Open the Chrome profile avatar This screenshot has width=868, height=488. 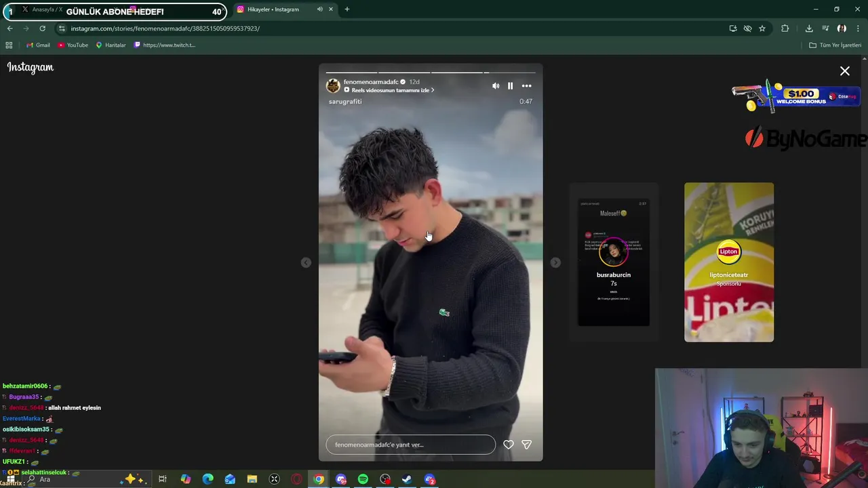coord(842,28)
